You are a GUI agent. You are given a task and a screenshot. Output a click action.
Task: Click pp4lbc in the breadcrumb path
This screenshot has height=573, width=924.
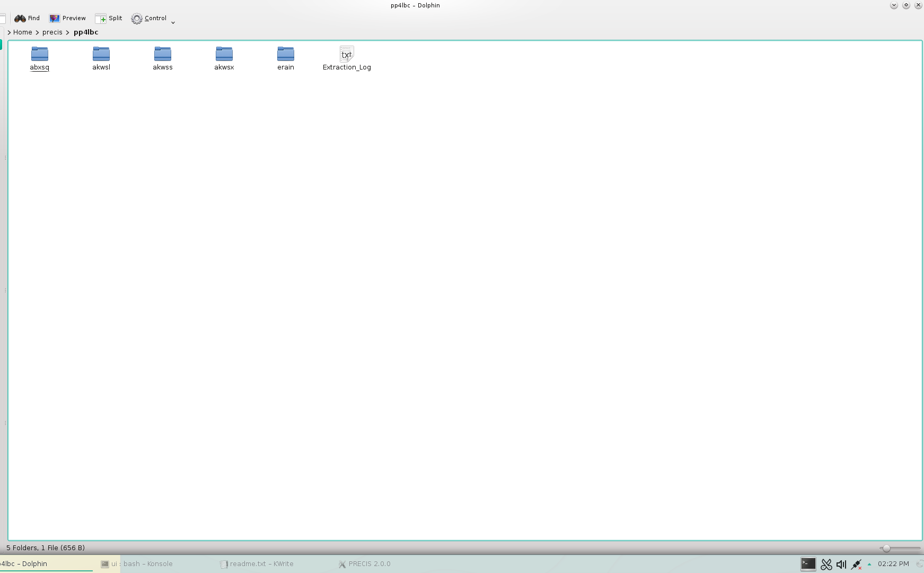86,32
